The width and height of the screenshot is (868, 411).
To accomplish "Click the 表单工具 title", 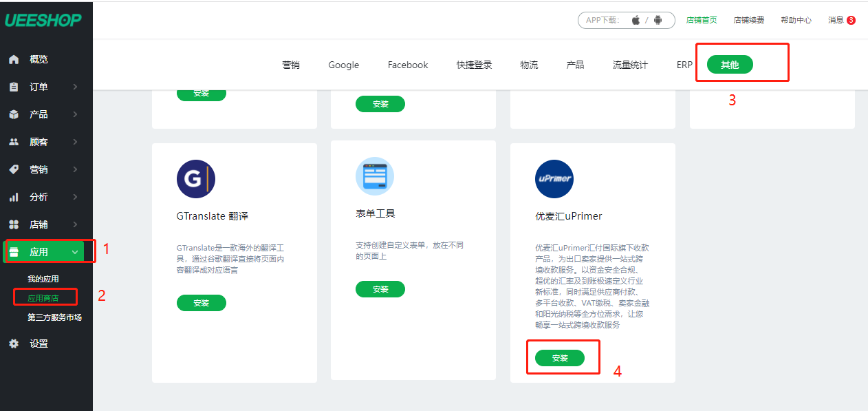I will pyautogui.click(x=376, y=213).
